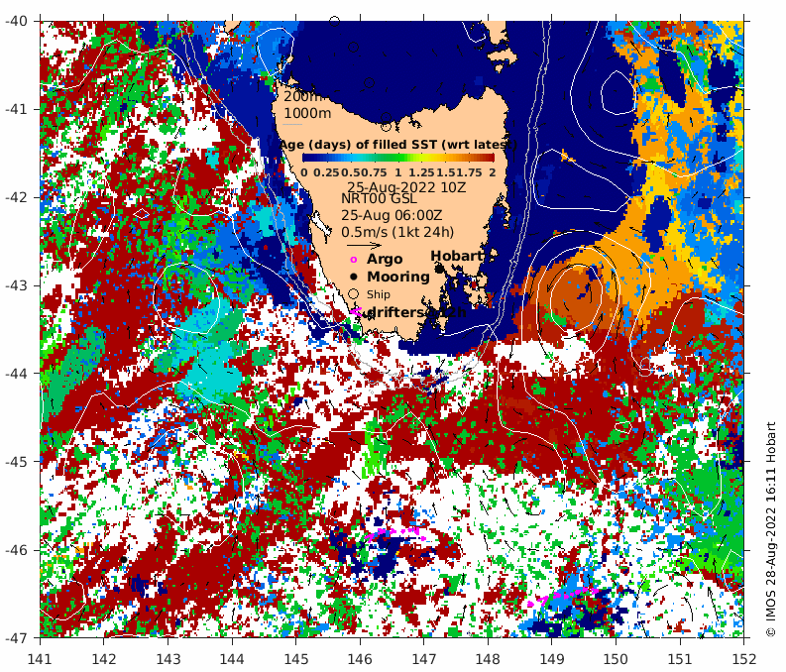Click the longitude axis label '152'

[x=744, y=658]
